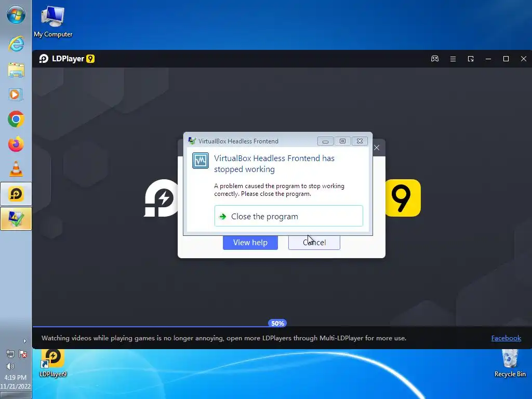Open the Facebook link

(x=506, y=338)
